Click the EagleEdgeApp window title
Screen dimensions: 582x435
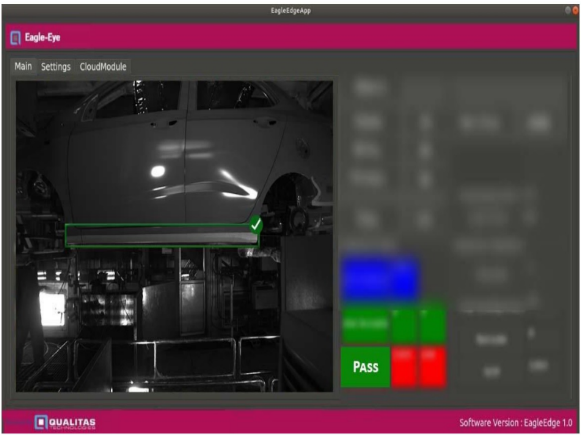click(291, 11)
